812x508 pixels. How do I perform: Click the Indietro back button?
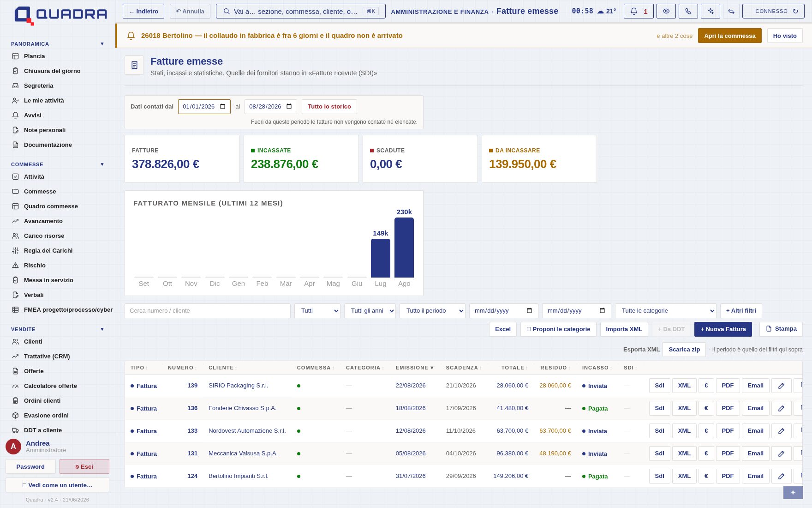(143, 11)
